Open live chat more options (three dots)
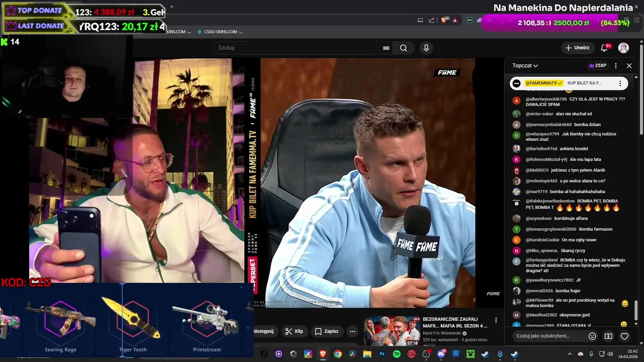Screen dimensions: 644x362 coord(616,65)
